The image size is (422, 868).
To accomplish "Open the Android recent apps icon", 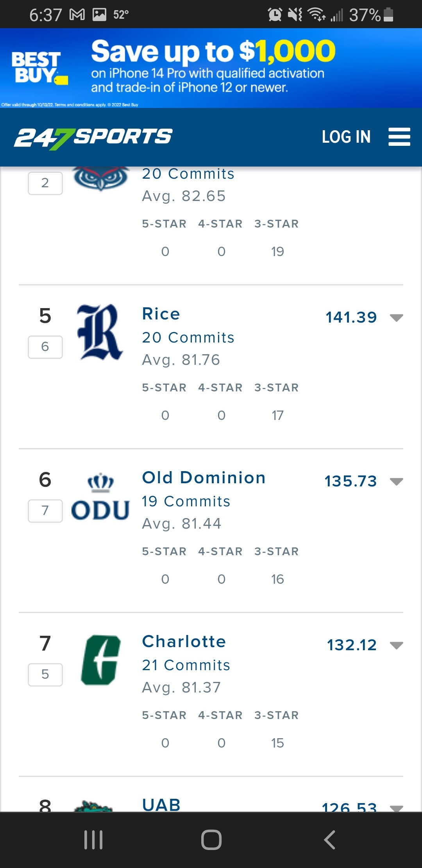I will [x=93, y=839].
